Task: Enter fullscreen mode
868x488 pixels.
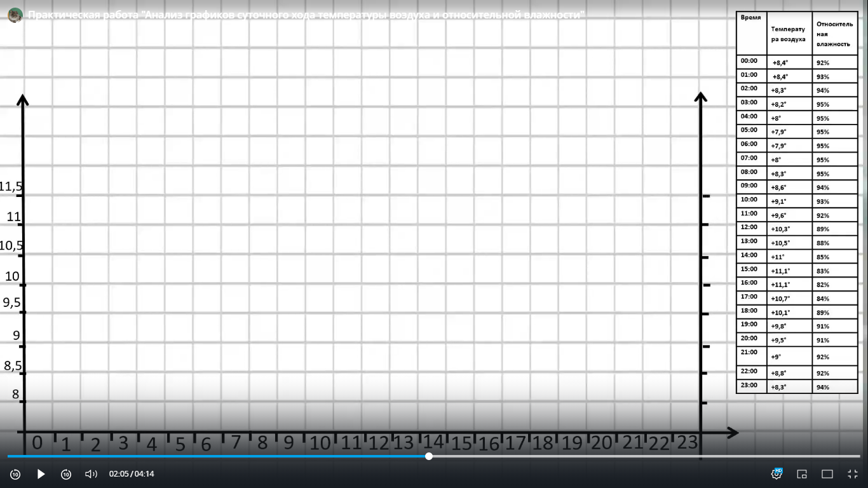Action: click(x=853, y=474)
